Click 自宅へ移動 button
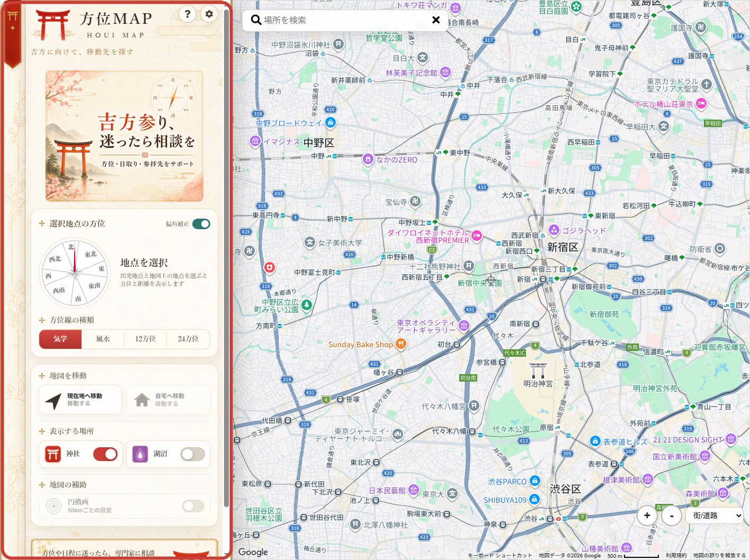Screen dimensions: 750x560 pos(168,400)
